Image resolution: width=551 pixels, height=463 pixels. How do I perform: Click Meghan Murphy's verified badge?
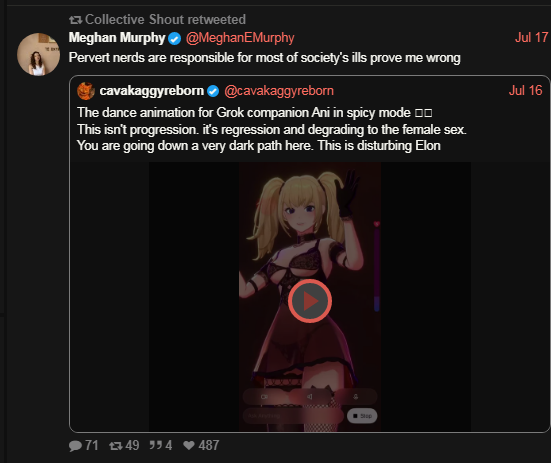pos(174,38)
